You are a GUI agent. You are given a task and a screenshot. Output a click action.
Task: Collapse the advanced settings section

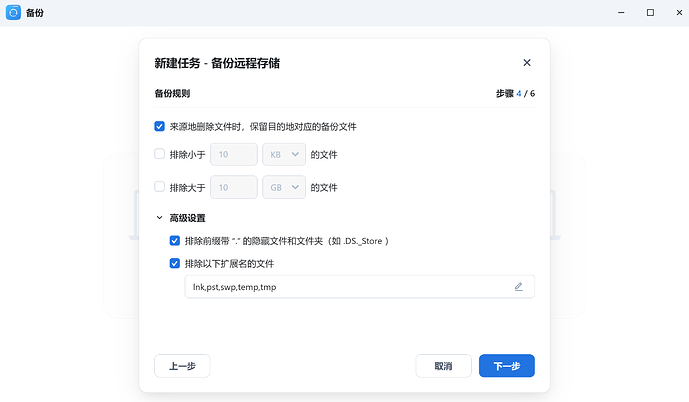tap(160, 218)
